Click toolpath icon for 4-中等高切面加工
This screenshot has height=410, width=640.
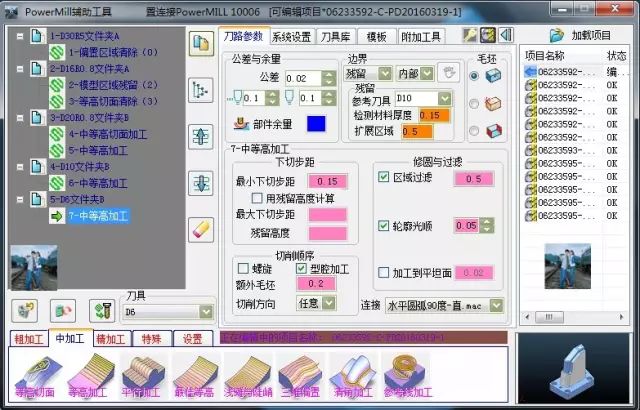[x=57, y=134]
